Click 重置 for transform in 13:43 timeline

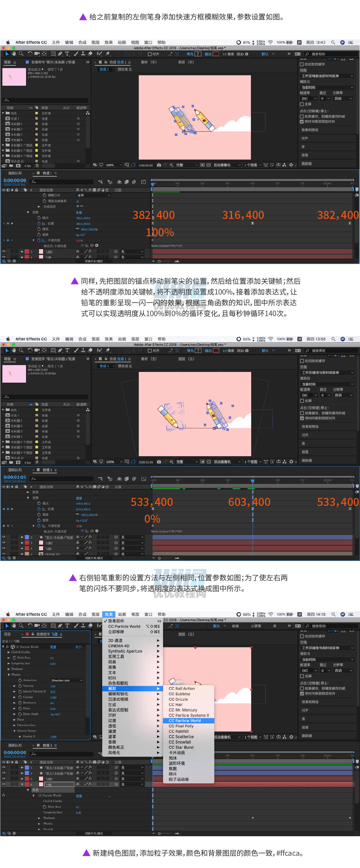pyautogui.click(x=79, y=213)
